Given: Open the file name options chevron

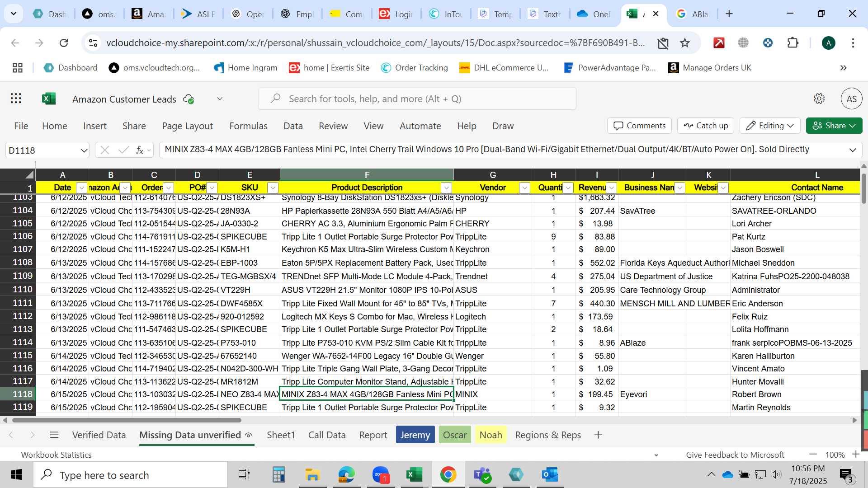Looking at the screenshot, I should [220, 99].
